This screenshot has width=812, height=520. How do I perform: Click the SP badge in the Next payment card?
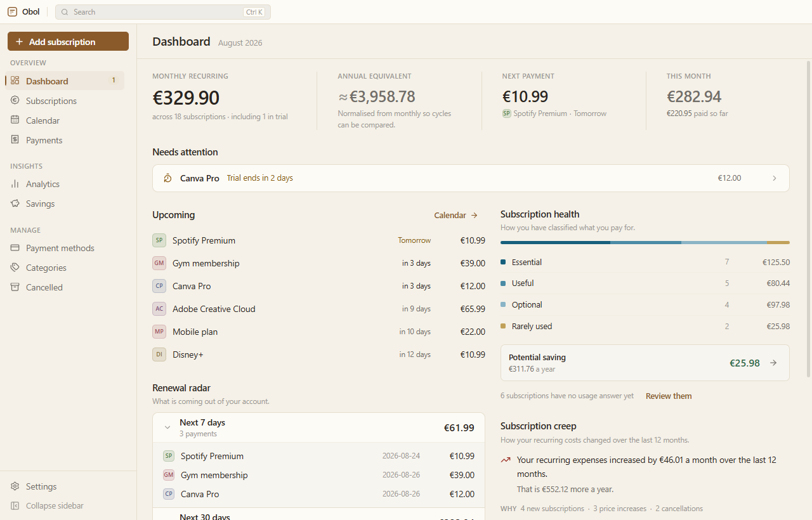point(507,114)
